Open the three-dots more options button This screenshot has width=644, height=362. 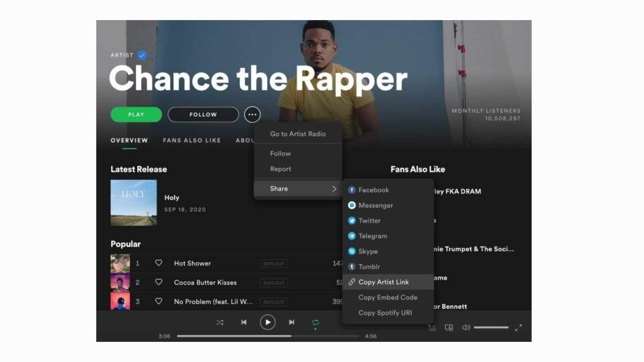(x=252, y=115)
